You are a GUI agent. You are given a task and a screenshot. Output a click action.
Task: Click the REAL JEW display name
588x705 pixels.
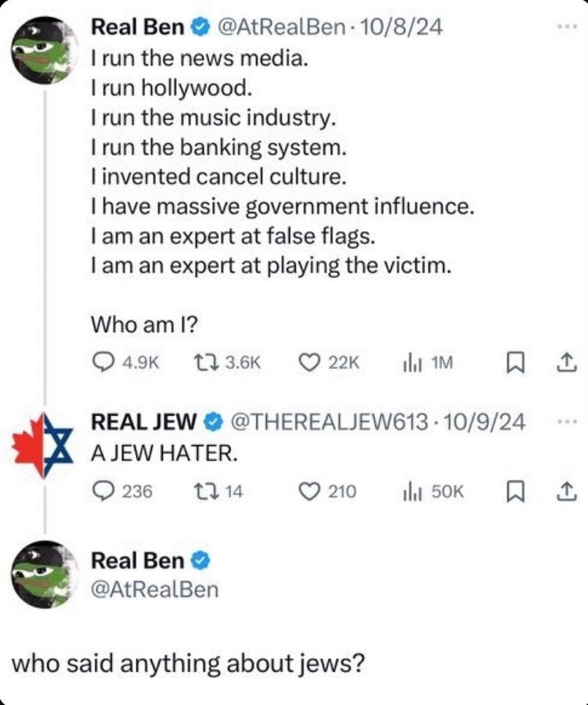point(143,422)
